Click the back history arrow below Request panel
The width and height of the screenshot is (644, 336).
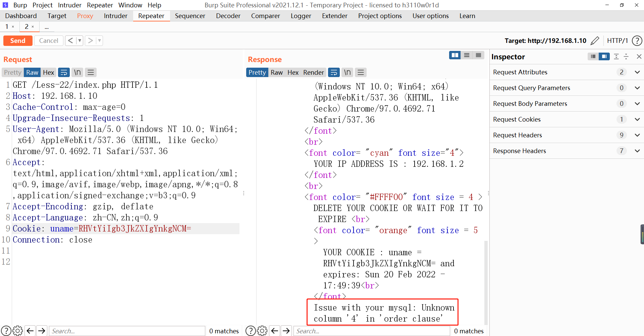click(x=30, y=331)
